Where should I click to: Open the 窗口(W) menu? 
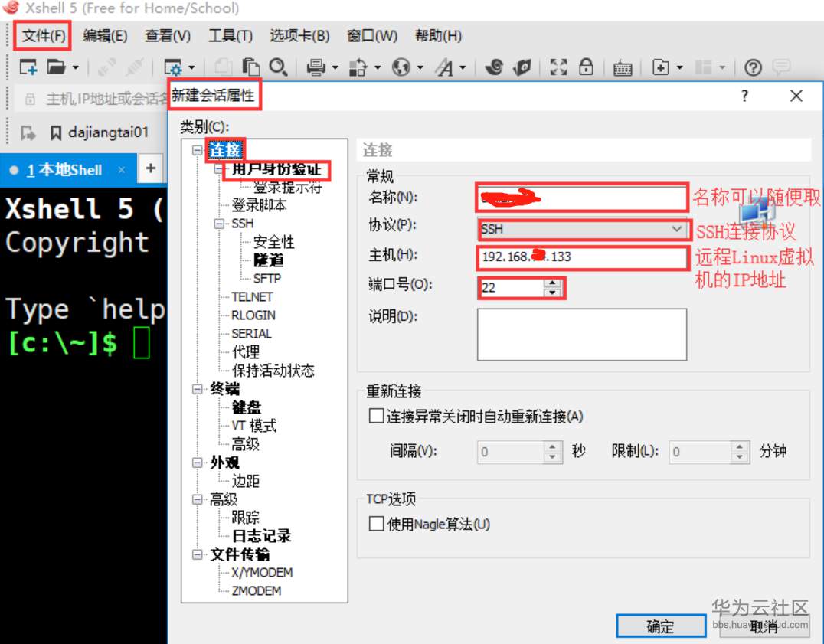(x=372, y=36)
